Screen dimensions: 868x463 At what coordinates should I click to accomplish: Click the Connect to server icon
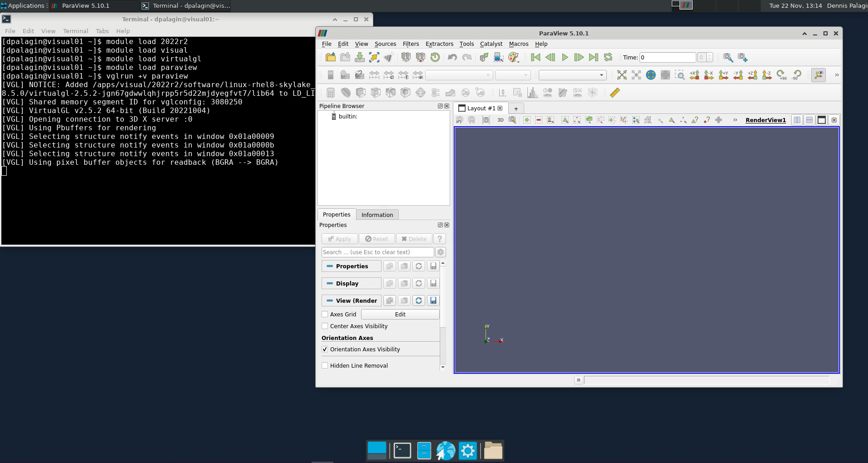click(406, 57)
